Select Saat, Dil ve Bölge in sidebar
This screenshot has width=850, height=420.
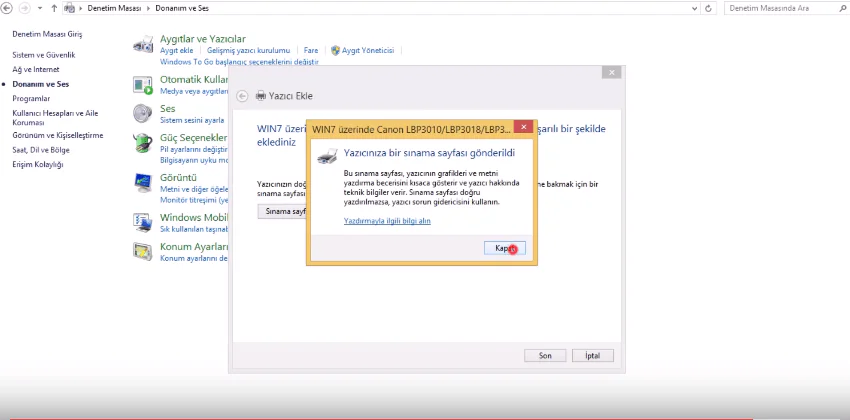(41, 150)
